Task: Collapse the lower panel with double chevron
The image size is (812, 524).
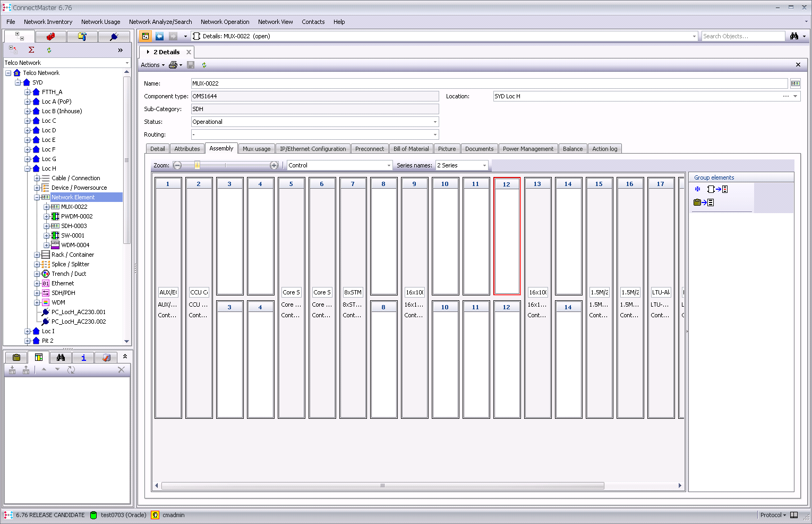Action: [125, 357]
